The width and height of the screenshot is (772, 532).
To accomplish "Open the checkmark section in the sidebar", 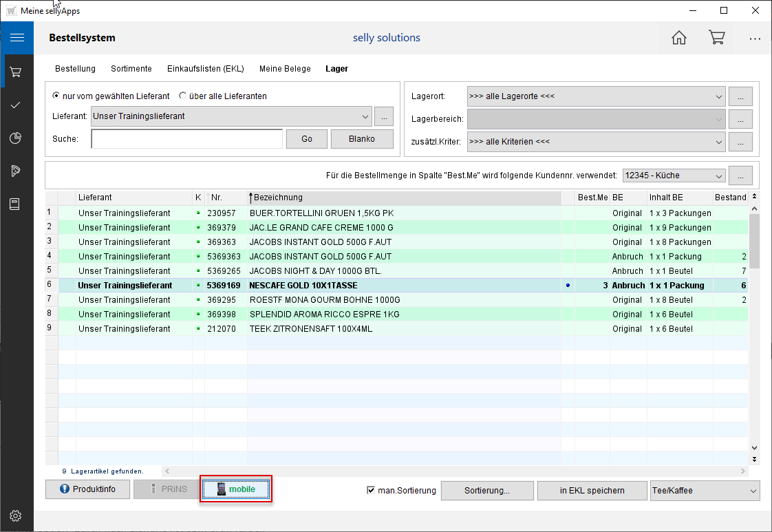I will pyautogui.click(x=17, y=105).
